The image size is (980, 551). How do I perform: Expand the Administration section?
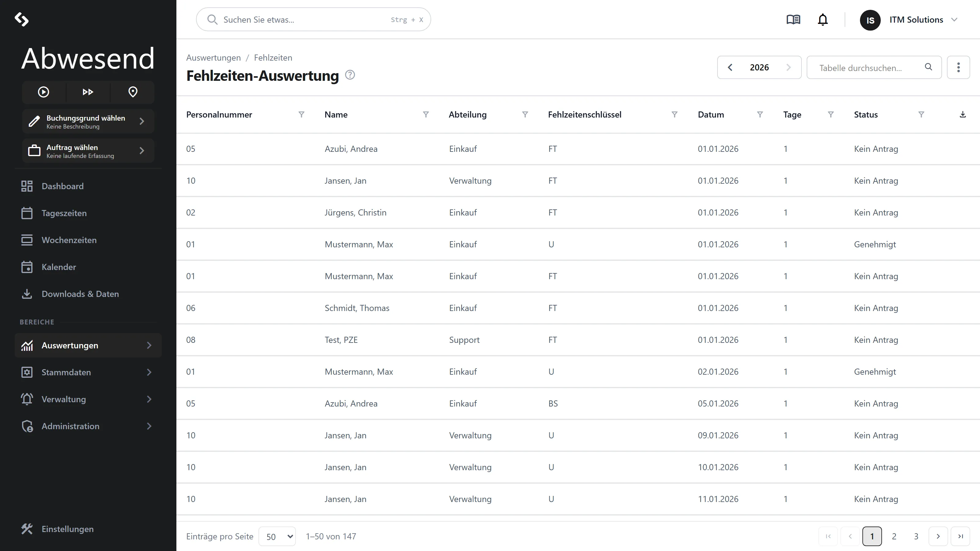[x=88, y=426]
